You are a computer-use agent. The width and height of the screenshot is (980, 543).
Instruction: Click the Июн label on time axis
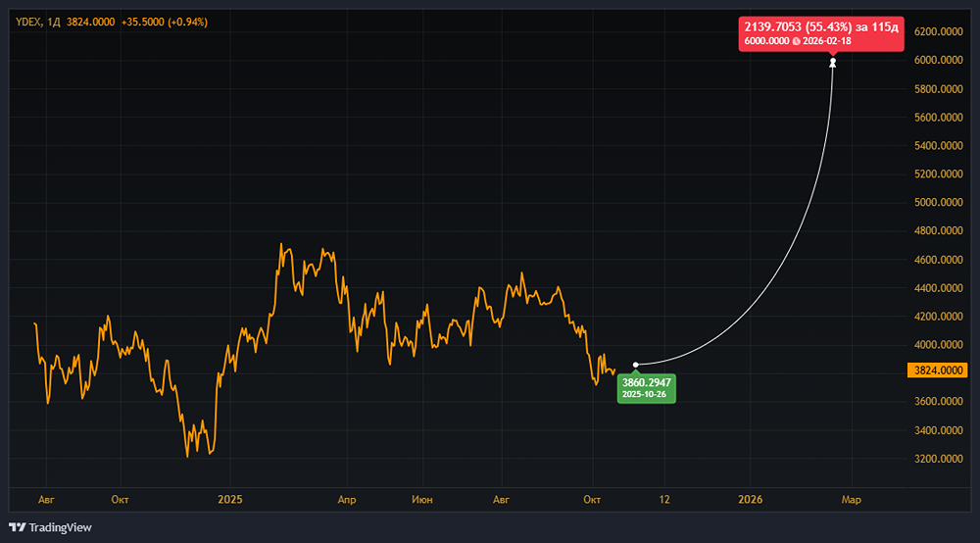click(422, 500)
